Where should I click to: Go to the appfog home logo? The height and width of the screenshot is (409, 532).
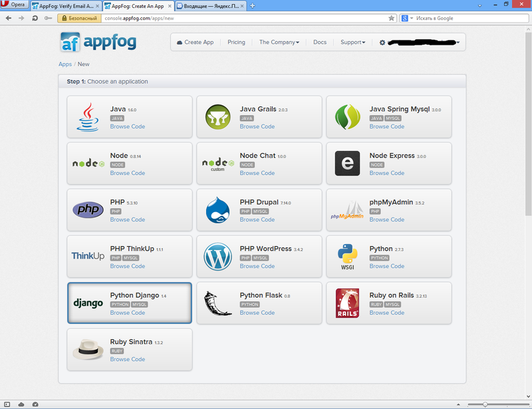pos(98,42)
